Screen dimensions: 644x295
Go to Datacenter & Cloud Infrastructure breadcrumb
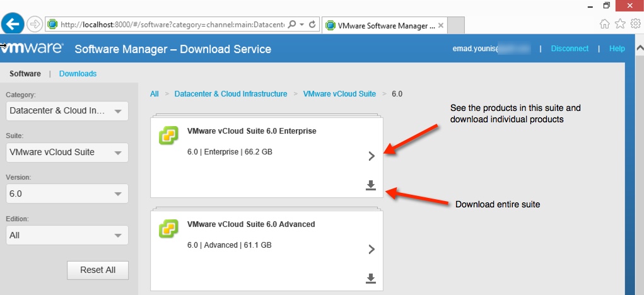[x=230, y=94]
